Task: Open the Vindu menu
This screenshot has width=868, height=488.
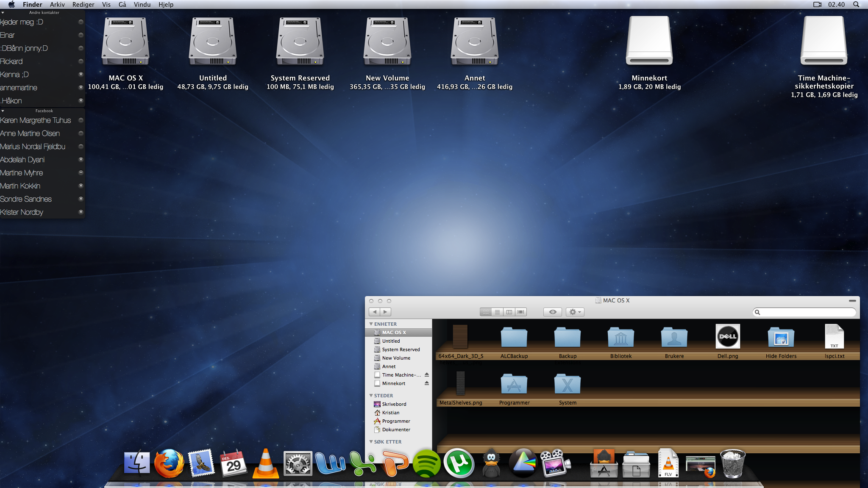Action: coord(142,5)
